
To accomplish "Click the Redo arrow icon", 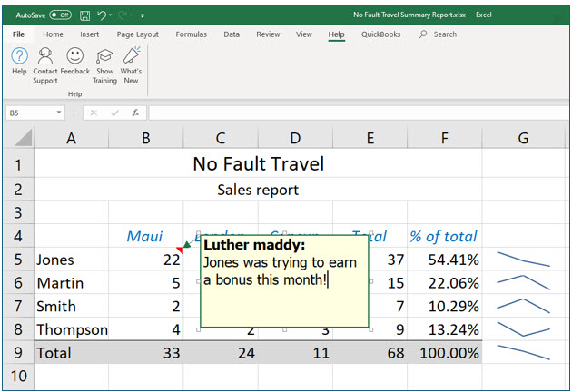I will [123, 15].
